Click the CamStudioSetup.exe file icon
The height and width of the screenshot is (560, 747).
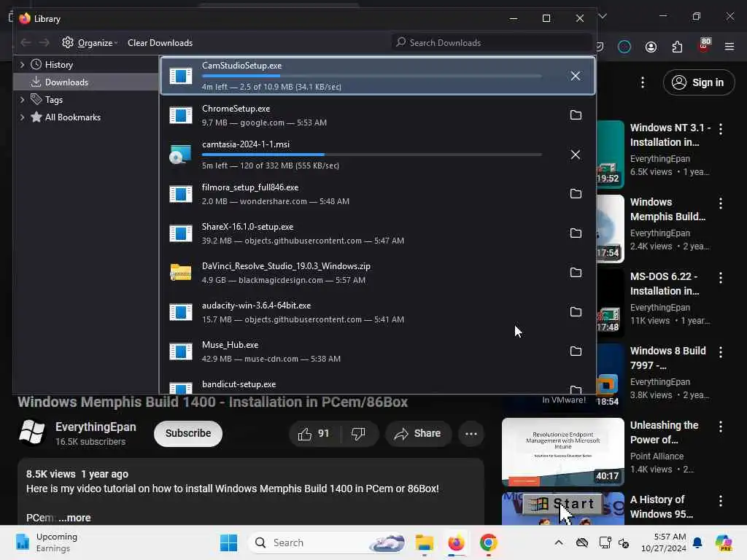[181, 76]
